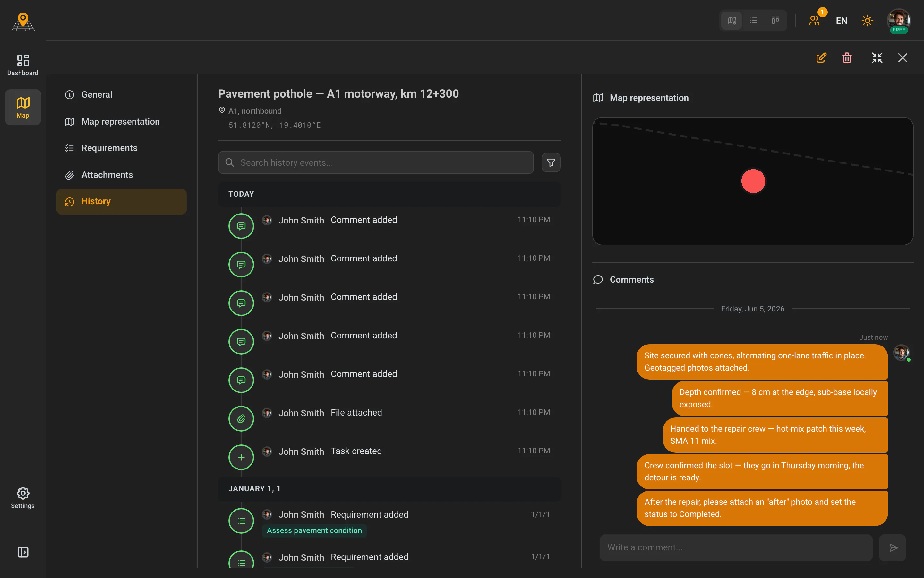924x578 pixels.
Task: Click the 'Handed to the repair crew' comment
Action: click(x=775, y=435)
